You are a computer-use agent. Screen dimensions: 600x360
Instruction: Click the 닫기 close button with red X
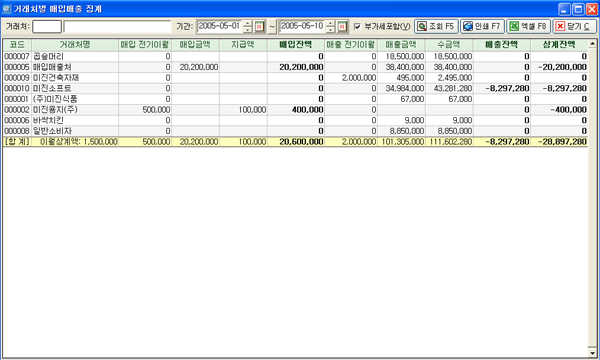[574, 26]
